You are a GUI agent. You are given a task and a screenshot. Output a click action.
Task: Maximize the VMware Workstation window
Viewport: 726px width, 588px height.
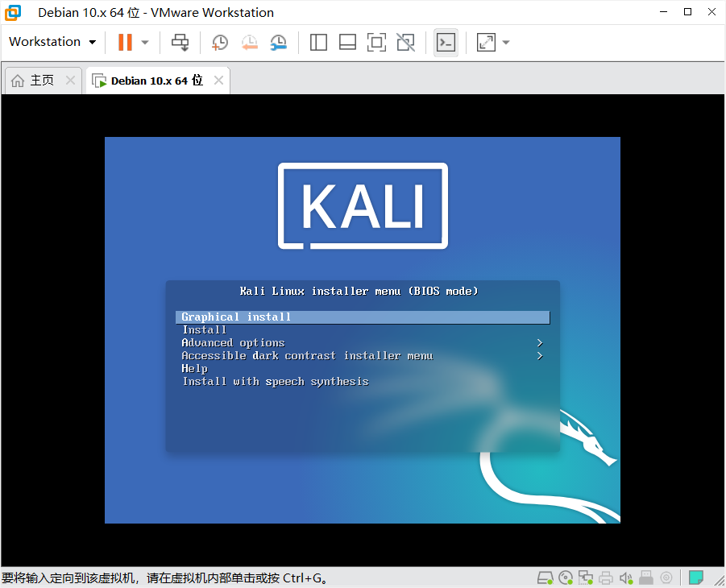point(687,12)
